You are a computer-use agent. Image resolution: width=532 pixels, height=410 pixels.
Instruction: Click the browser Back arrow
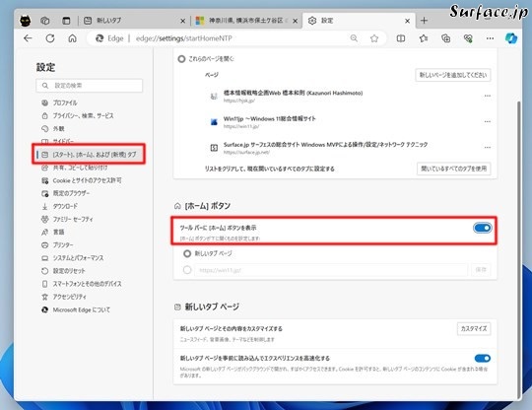(x=28, y=38)
